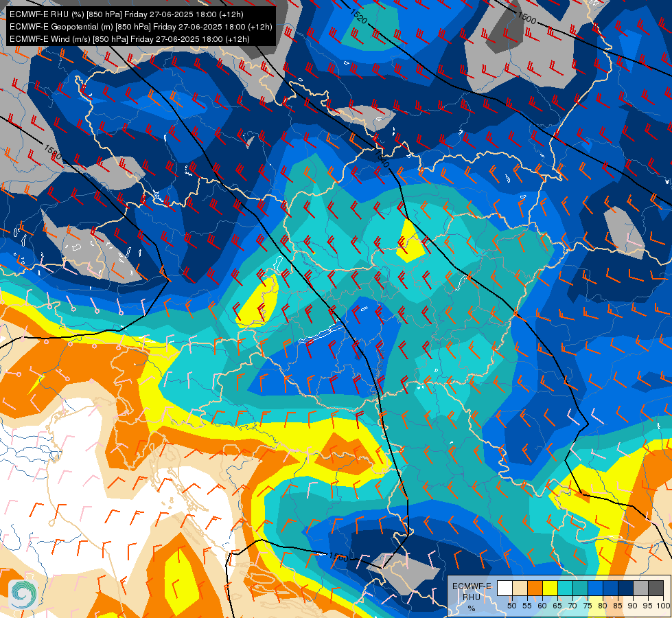Choose the medium blue 80–85 legend swatch

(611, 588)
